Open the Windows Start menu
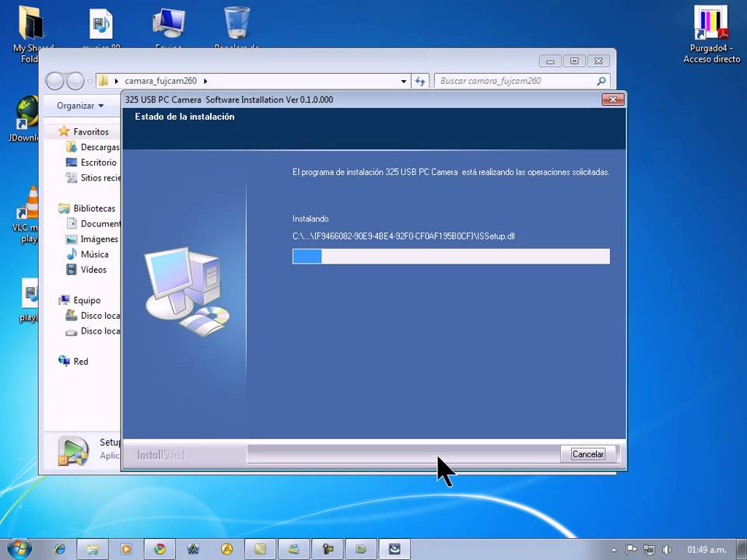The height and width of the screenshot is (560, 747). (19, 549)
